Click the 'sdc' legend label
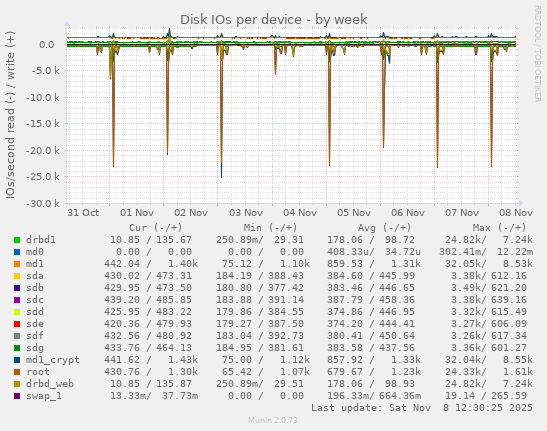The width and height of the screenshot is (547, 431). coord(35,300)
